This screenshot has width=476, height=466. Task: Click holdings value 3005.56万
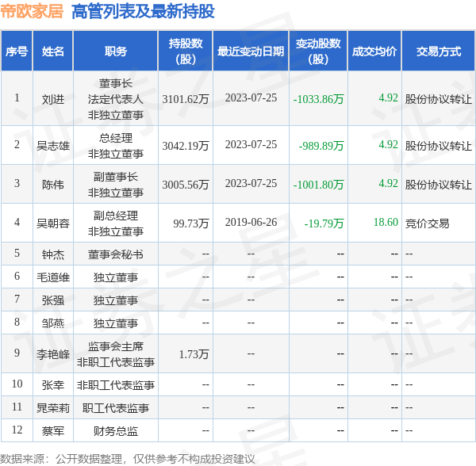point(186,185)
